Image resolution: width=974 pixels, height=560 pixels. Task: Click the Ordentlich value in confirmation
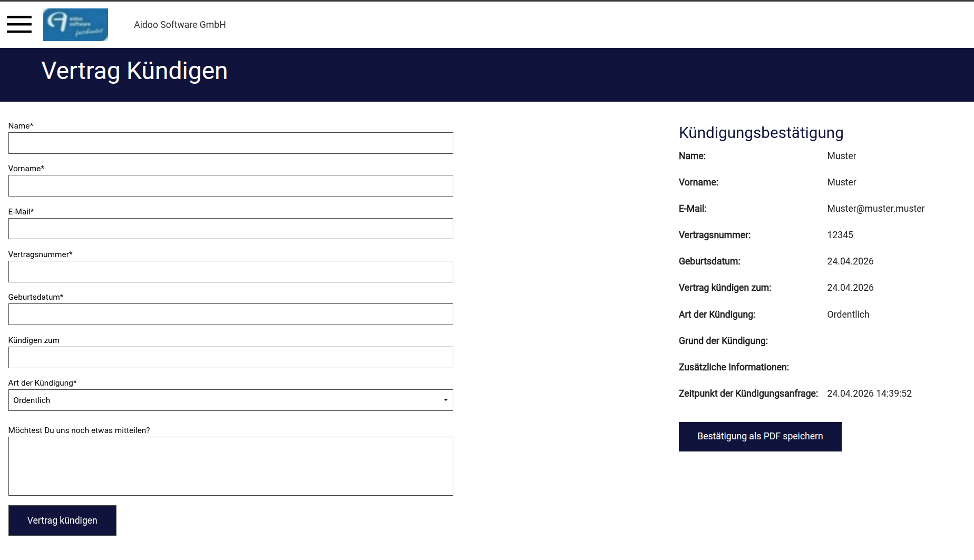coord(848,315)
